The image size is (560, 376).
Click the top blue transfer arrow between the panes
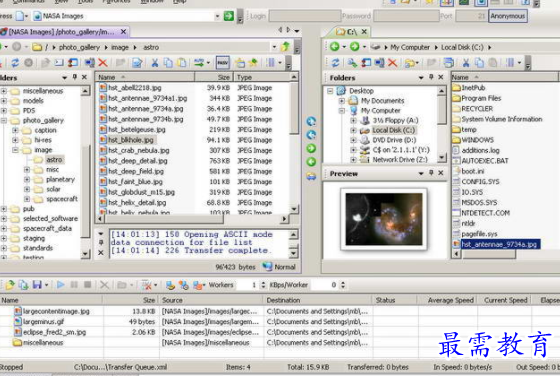point(311,121)
